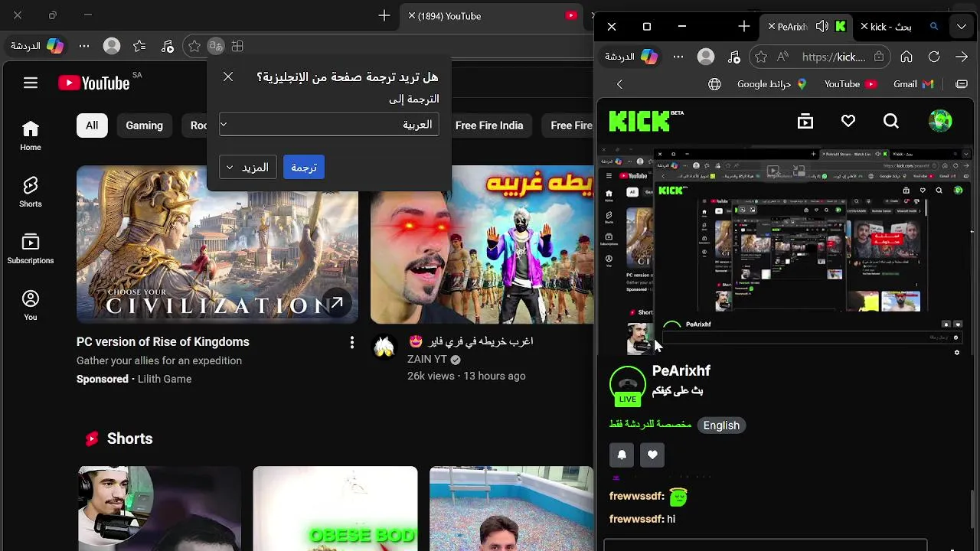Image resolution: width=980 pixels, height=551 pixels.
Task: Go to YouTube Home in sidebar
Action: coord(31,135)
